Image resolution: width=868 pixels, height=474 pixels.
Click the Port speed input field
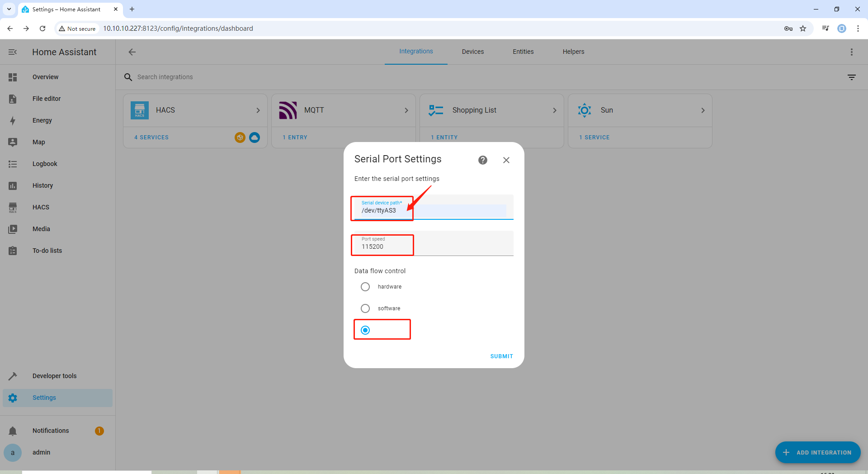pos(433,246)
